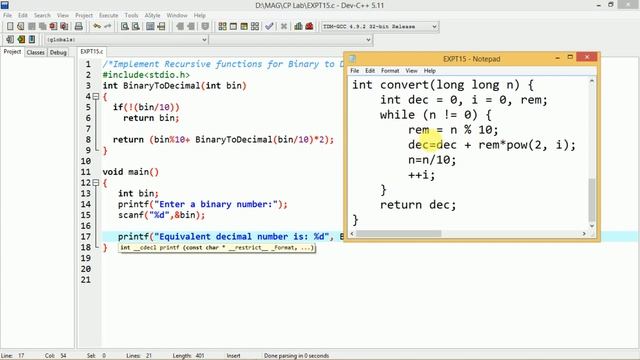The height and width of the screenshot is (360, 640).
Task: Open the Execute menu
Action: click(x=109, y=15)
